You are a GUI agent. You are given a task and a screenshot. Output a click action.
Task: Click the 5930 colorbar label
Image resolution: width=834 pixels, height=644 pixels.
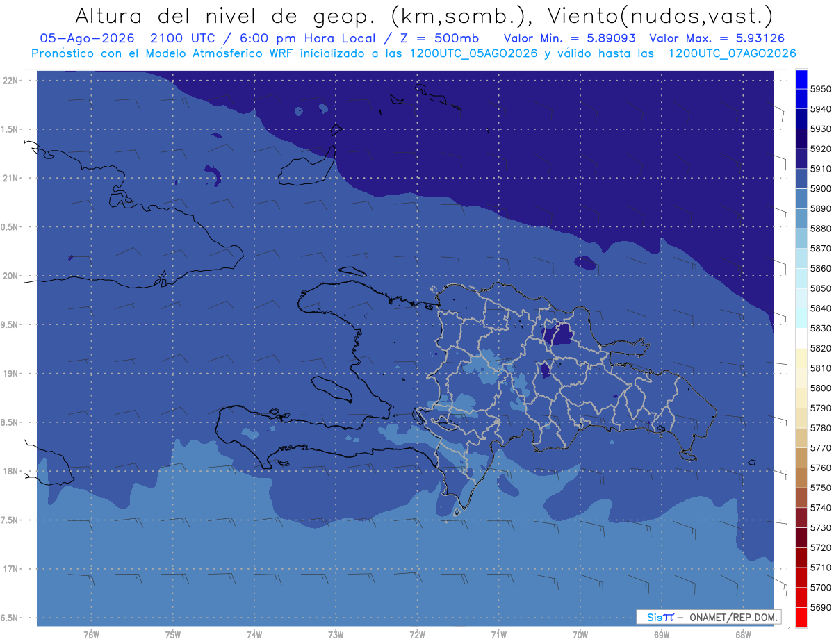(x=820, y=129)
